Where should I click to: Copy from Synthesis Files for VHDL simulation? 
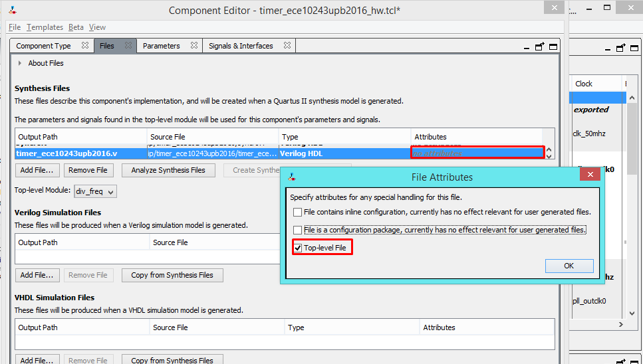[172, 360]
